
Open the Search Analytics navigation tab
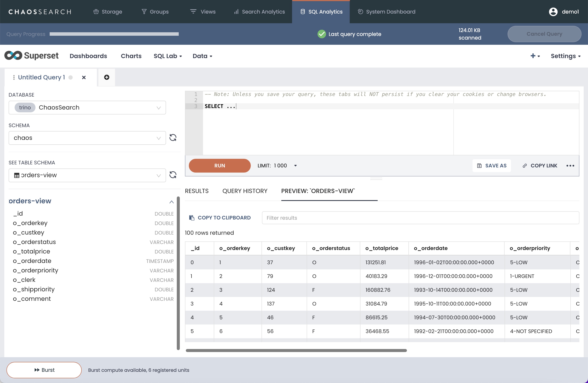(x=259, y=12)
